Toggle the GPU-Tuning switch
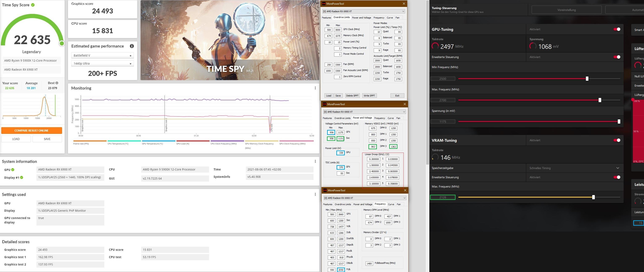Screen dimensions: 644x272 tap(617, 29)
